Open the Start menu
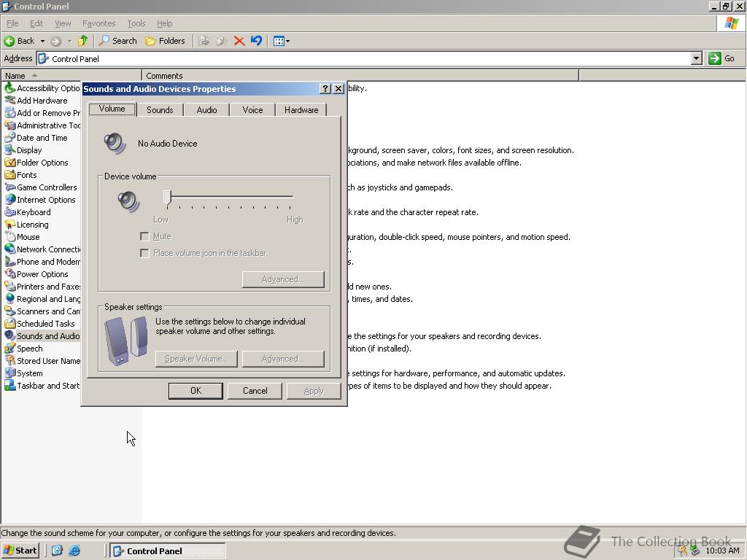 [20, 551]
